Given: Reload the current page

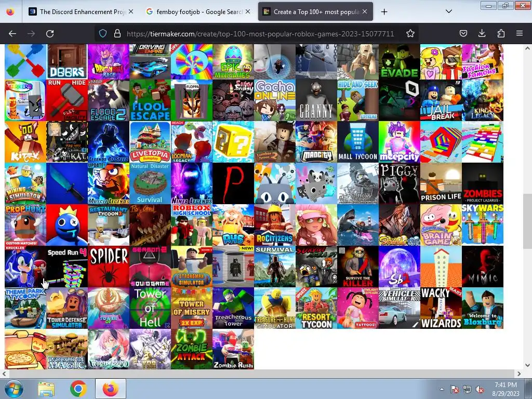Looking at the screenshot, I should (x=50, y=34).
